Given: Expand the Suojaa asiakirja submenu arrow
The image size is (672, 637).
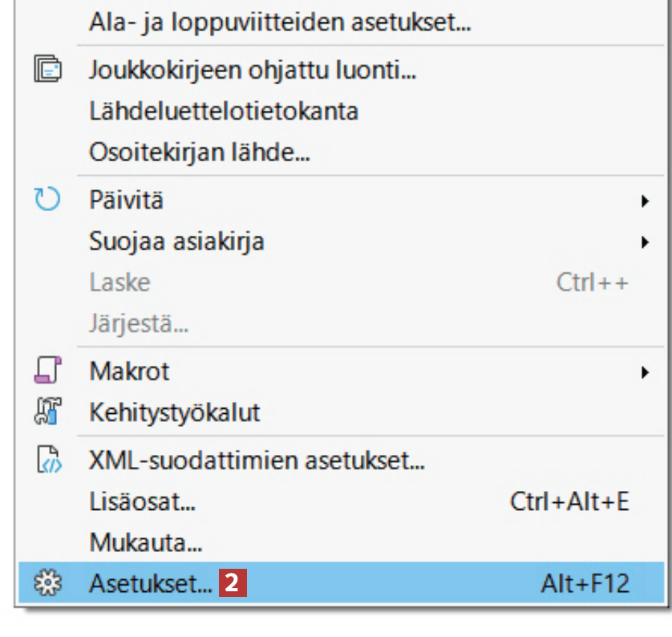Looking at the screenshot, I should [644, 241].
